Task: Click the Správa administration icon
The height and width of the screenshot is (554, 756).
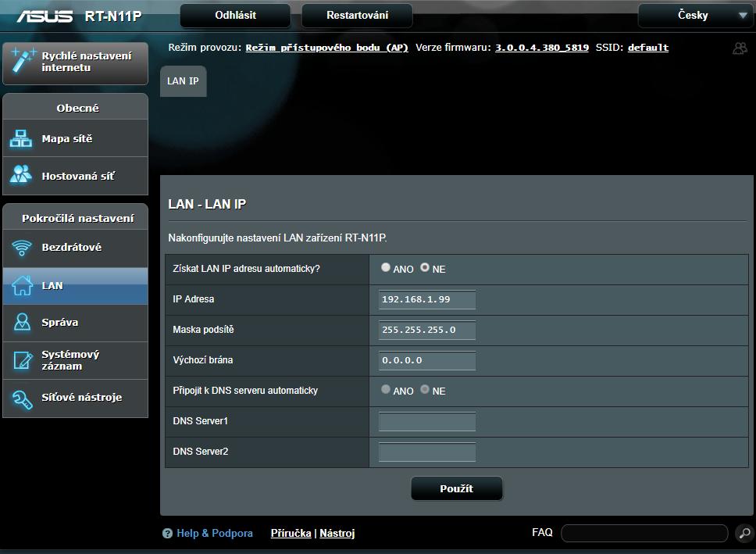Action: (21, 322)
